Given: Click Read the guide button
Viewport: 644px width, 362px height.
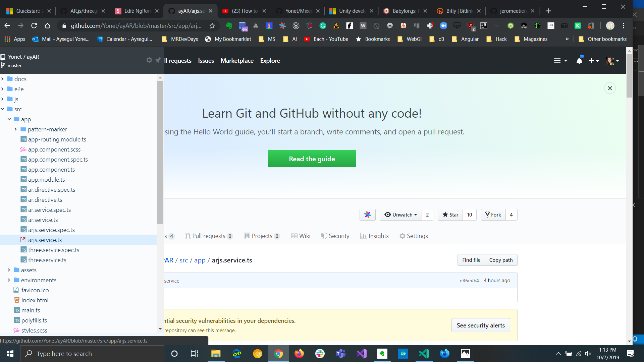Looking at the screenshot, I should pos(312,159).
